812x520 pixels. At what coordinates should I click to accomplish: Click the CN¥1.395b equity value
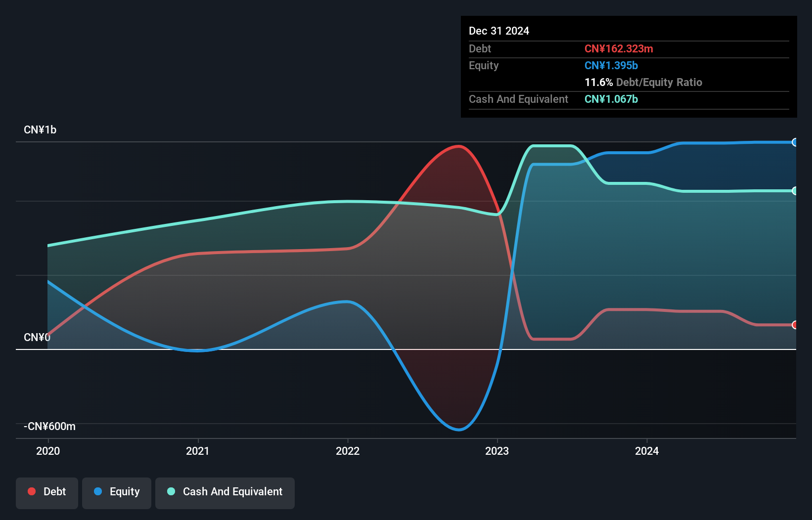611,65
